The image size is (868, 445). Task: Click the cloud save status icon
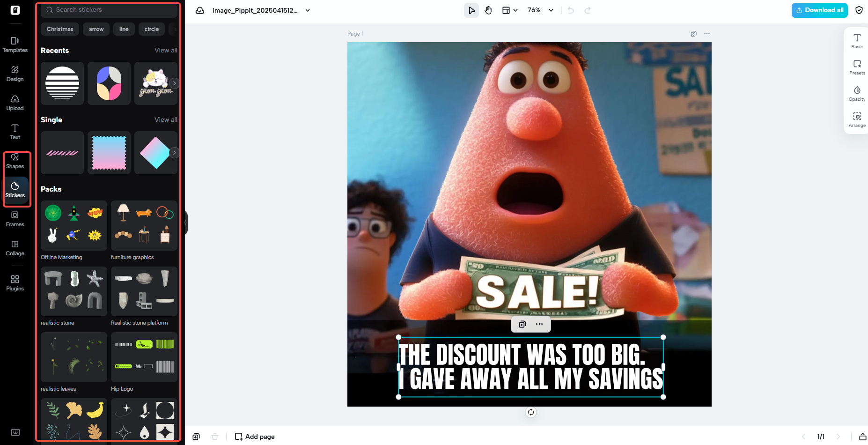(x=200, y=10)
